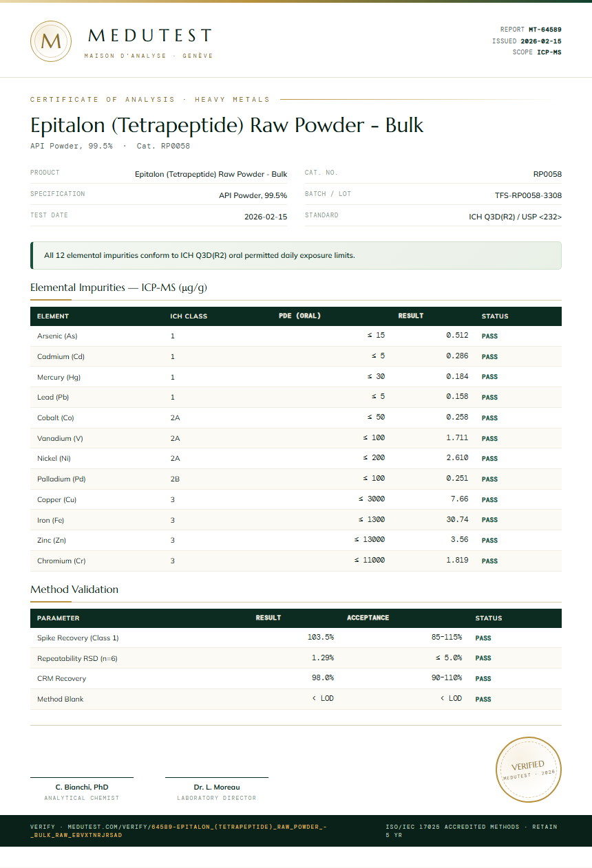The width and height of the screenshot is (592, 868).
Task: Click the RESULT header in impurities table
Action: pyautogui.click(x=411, y=316)
